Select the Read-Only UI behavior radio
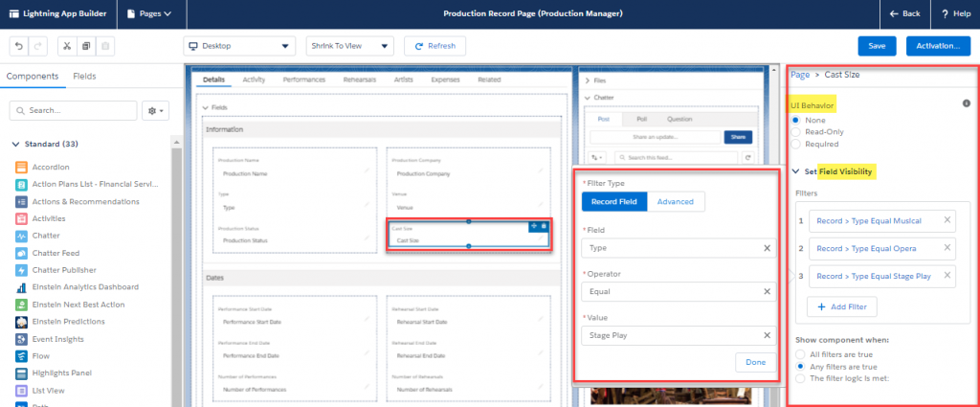 [795, 132]
